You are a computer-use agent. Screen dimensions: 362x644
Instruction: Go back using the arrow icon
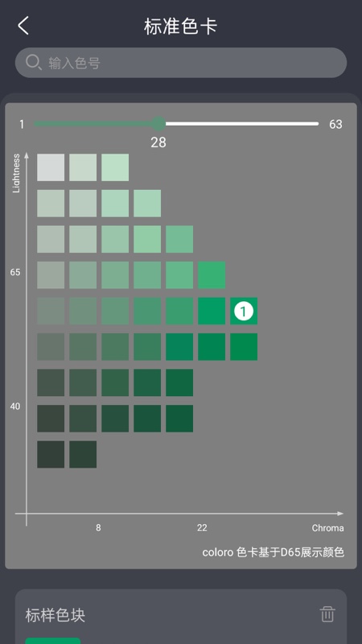23,26
